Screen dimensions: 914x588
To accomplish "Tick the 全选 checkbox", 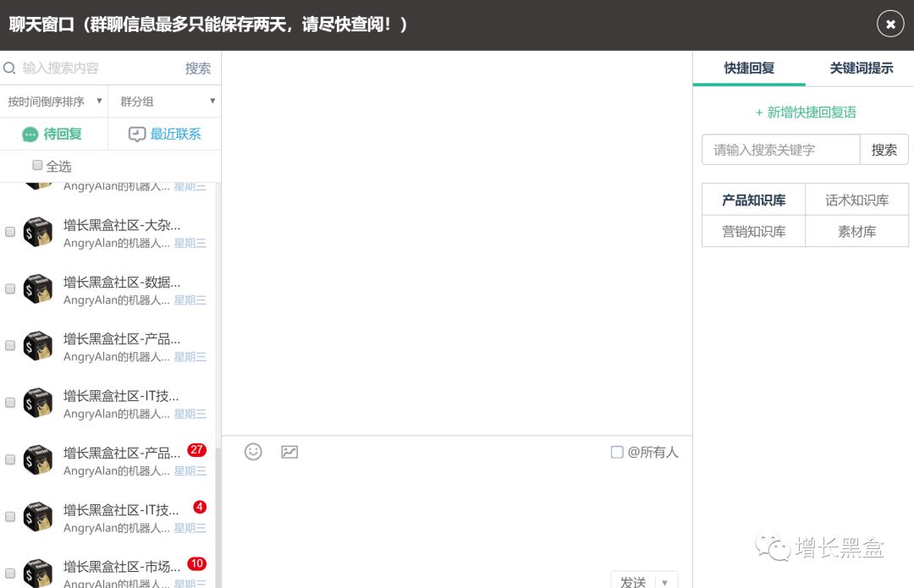I will (37, 165).
